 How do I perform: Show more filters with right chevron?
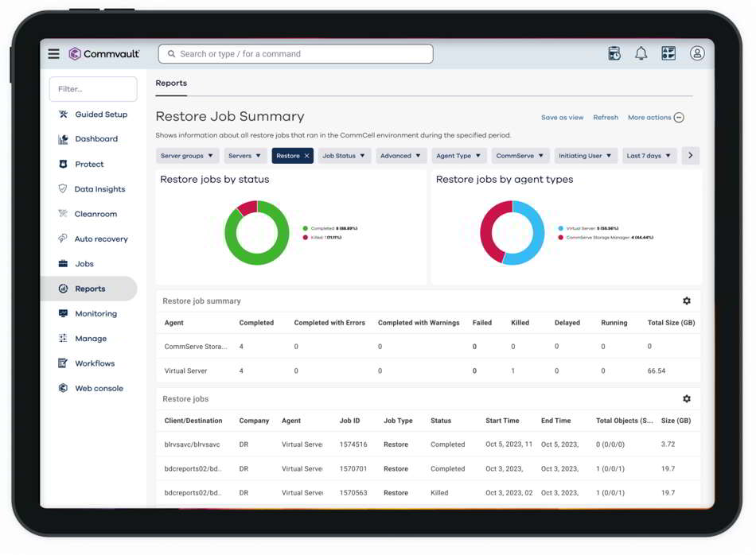(x=691, y=156)
